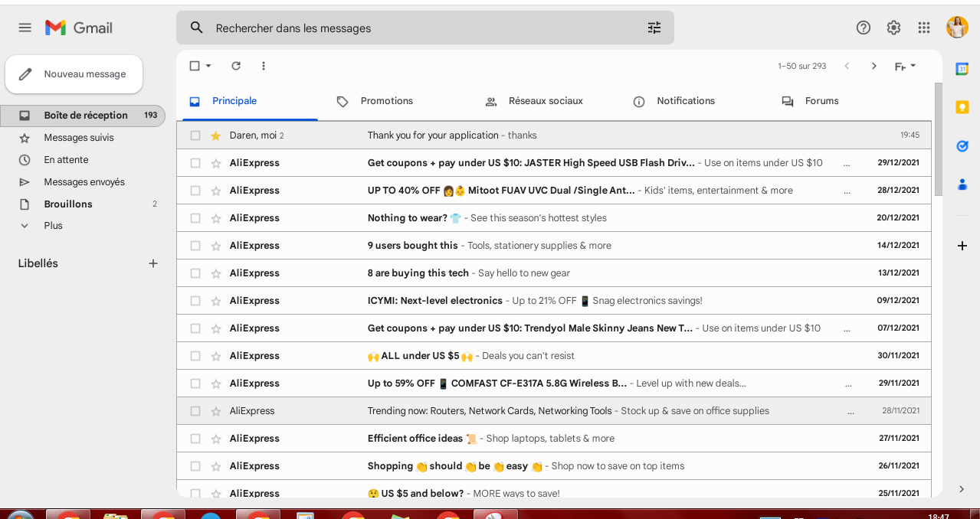
Task: Open the Help question mark icon
Action: (864, 28)
